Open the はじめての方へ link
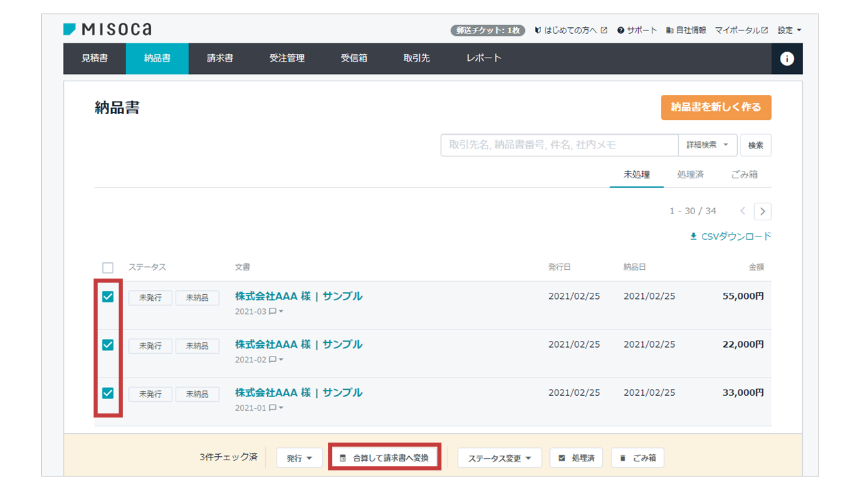Viewport: 868px width, 488px height. point(571,30)
